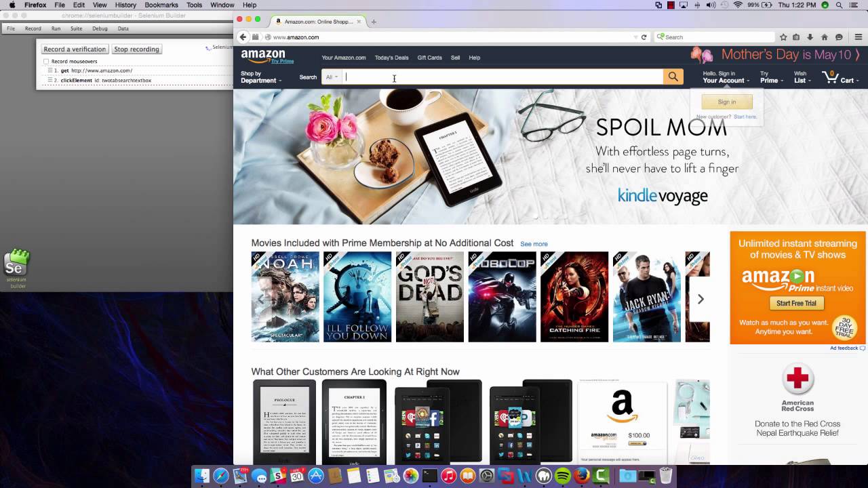The height and width of the screenshot is (488, 868).
Task: Open the Trash in the Dock
Action: tap(666, 476)
